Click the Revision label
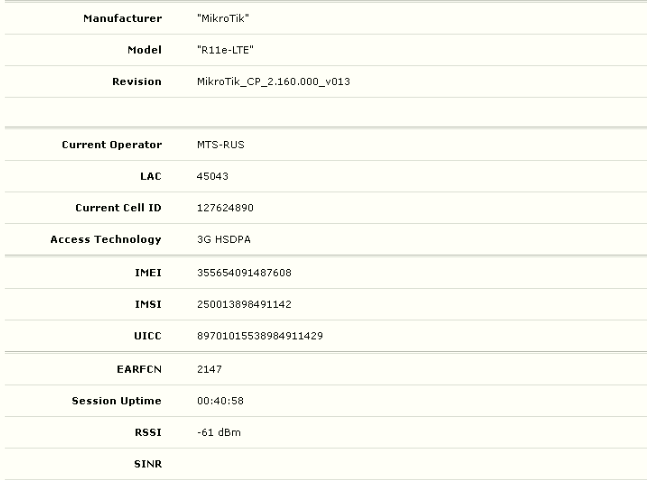 tap(137, 82)
